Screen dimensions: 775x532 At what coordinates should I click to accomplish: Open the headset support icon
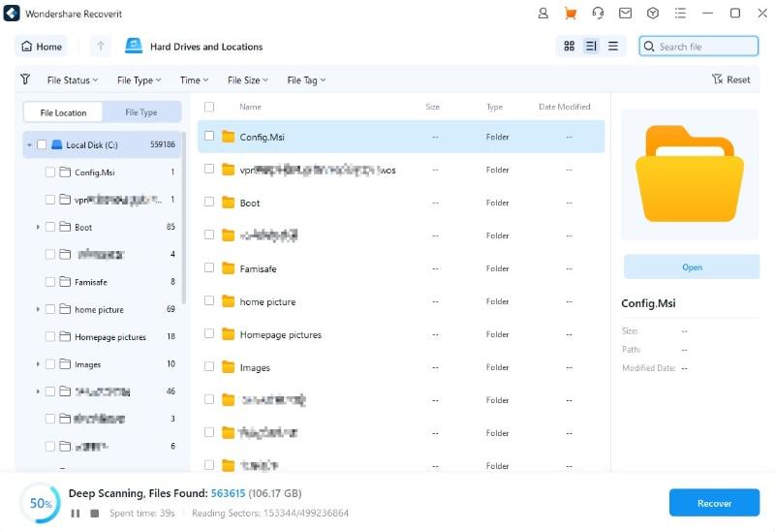point(598,14)
